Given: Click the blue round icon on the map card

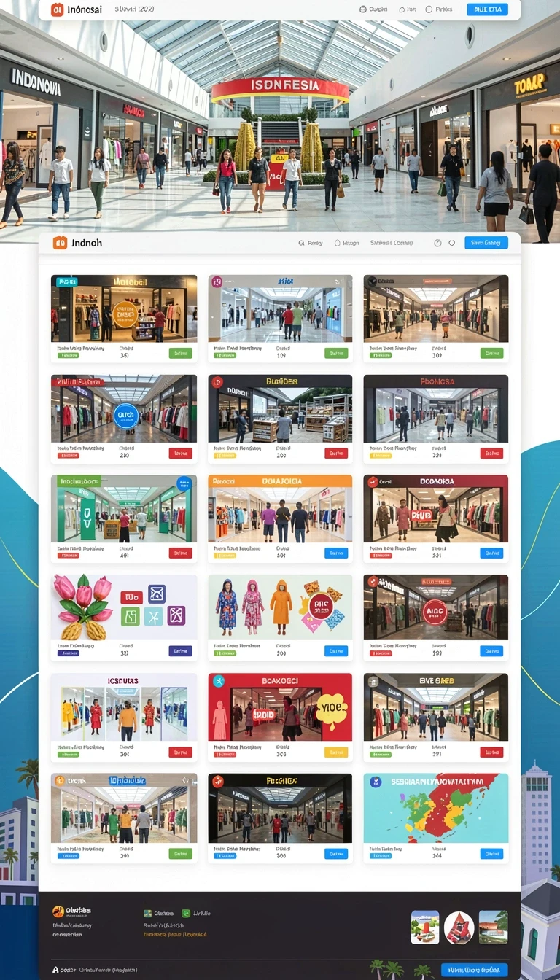Looking at the screenshot, I should (376, 782).
